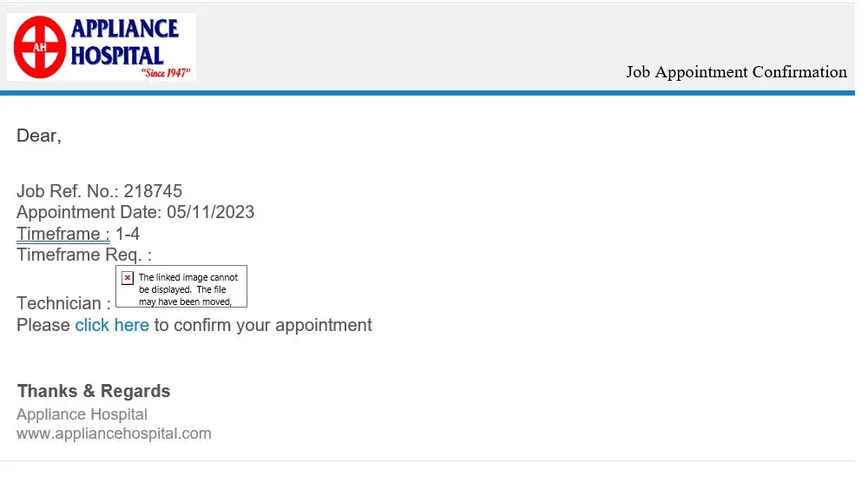
Task: Click the "Thanks & Regards" sign-off
Action: (x=94, y=391)
